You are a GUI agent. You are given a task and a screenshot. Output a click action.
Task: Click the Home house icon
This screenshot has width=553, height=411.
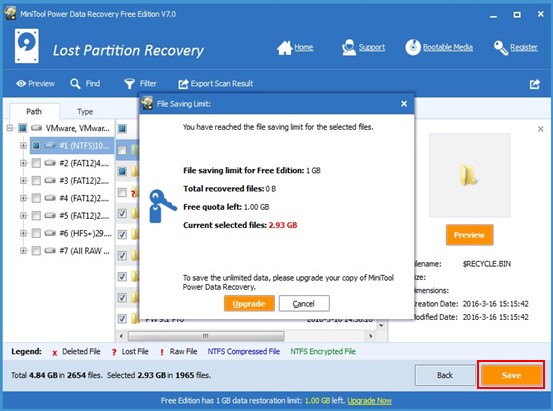pyautogui.click(x=285, y=48)
